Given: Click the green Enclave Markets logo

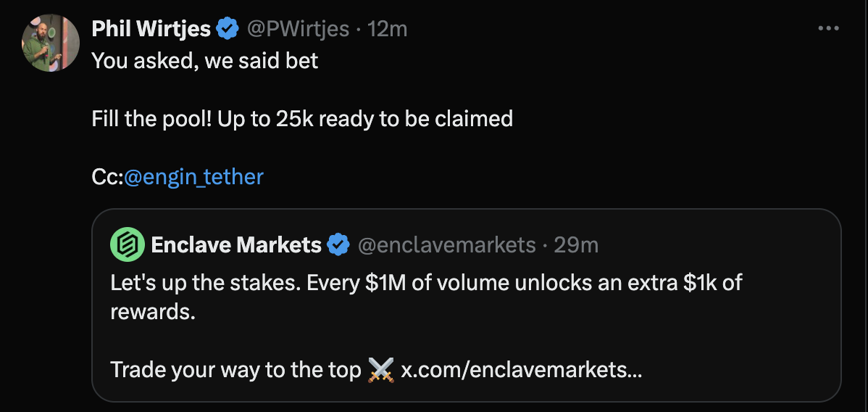Looking at the screenshot, I should (128, 245).
